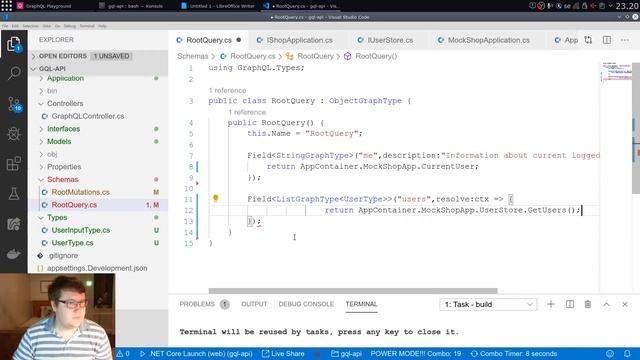Open the Terminal menu in the menu bar
The height and width of the screenshot is (360, 640).
click(x=87, y=26)
